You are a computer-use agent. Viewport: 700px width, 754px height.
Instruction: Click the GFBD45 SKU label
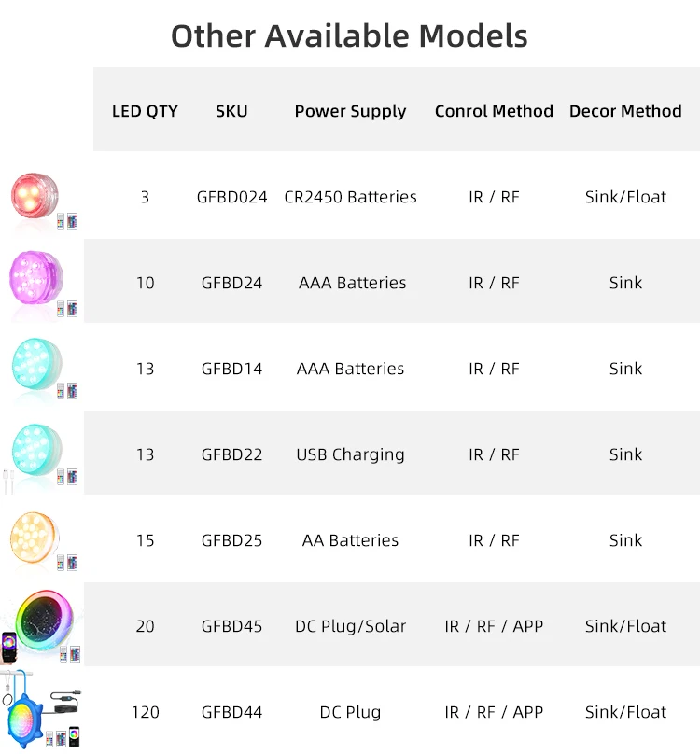click(231, 626)
